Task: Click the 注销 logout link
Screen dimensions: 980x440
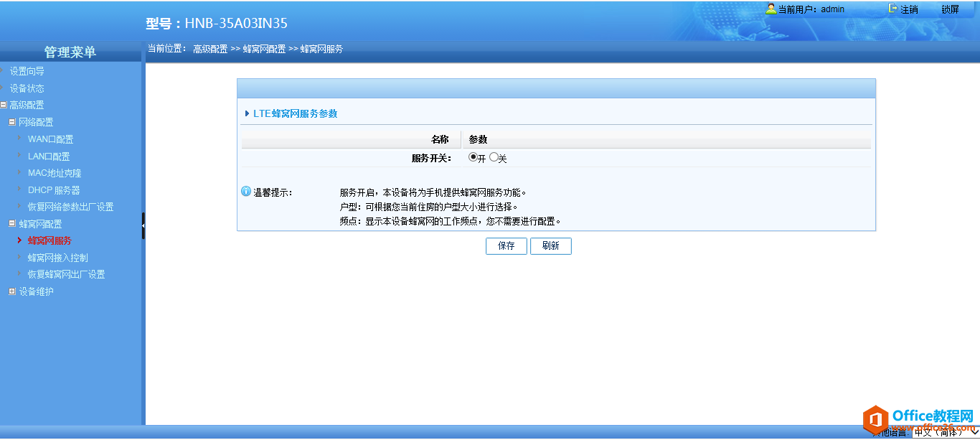Action: click(909, 9)
